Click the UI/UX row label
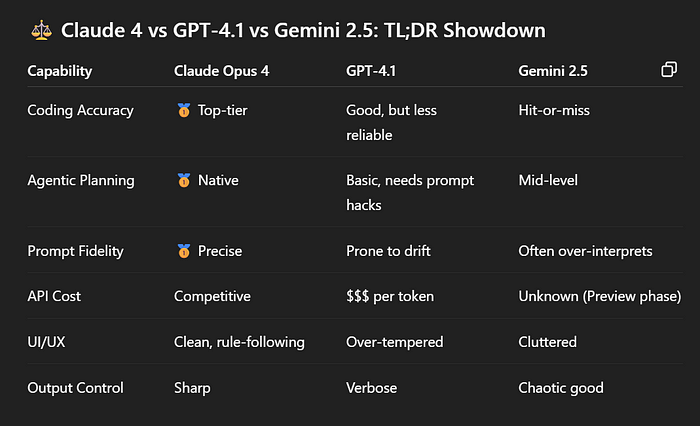This screenshot has height=426, width=700. tap(46, 342)
